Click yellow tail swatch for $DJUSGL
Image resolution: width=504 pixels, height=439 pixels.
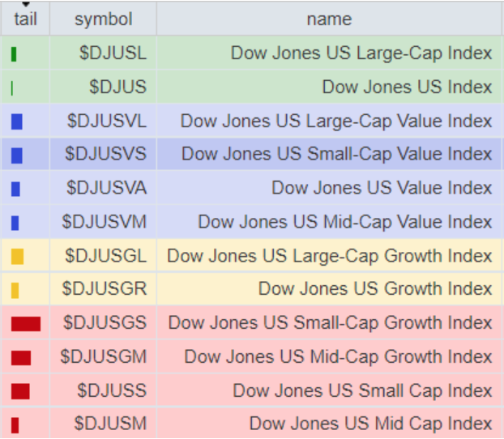[x=17, y=257]
